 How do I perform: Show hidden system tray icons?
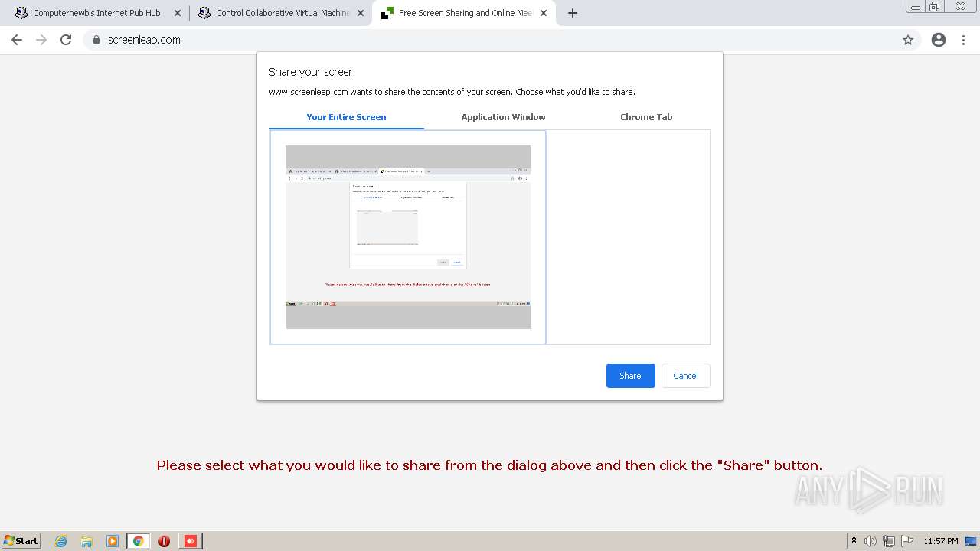[x=854, y=541]
